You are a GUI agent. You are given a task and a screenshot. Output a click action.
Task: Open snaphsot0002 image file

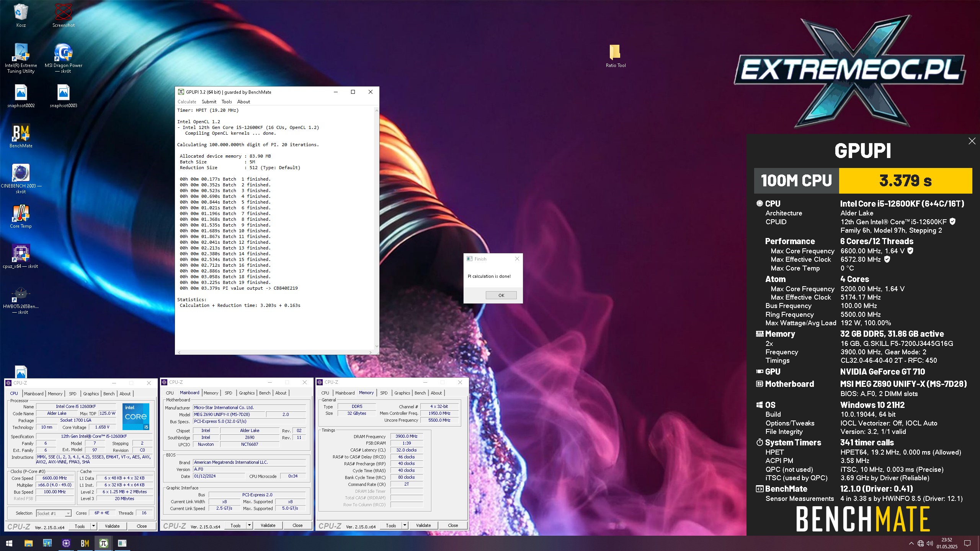click(21, 96)
